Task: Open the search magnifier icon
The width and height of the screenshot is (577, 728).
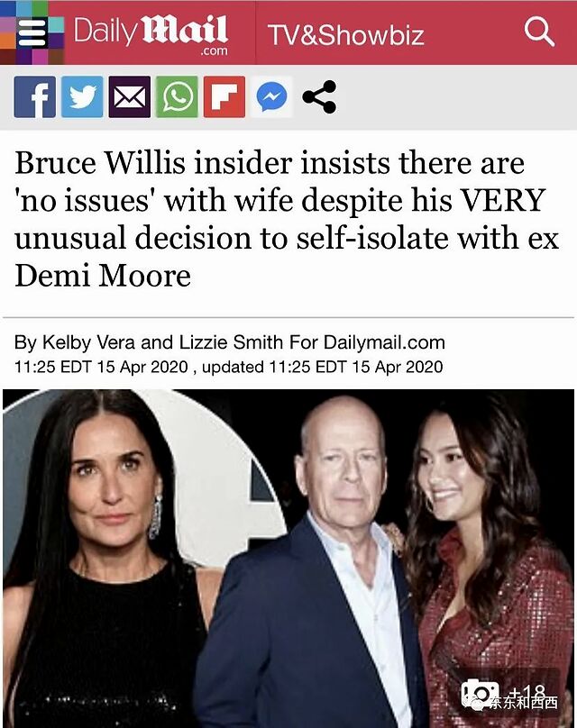Action: pyautogui.click(x=539, y=32)
